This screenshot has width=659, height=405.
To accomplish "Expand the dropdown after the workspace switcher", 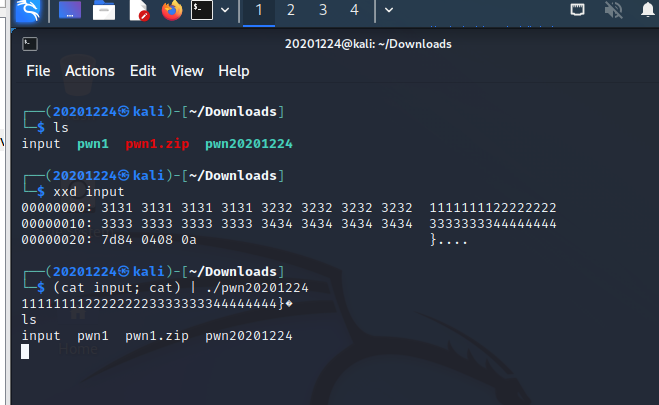I will [389, 10].
